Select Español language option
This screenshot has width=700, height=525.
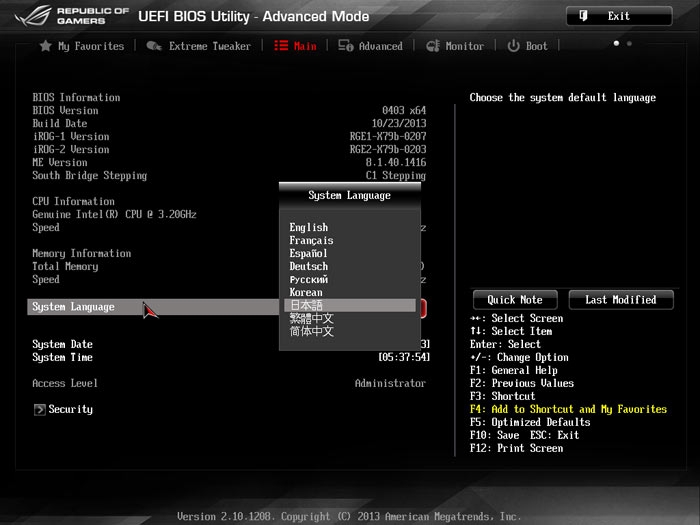[x=309, y=254]
